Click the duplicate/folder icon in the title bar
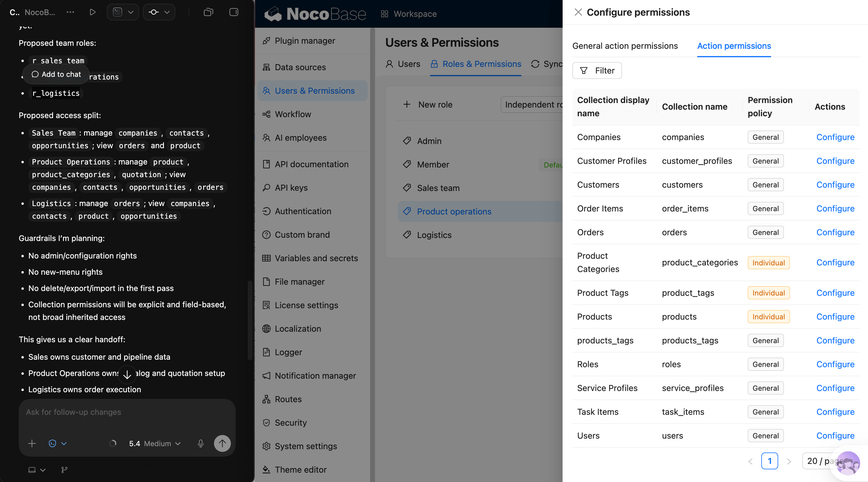This screenshot has height=482, width=868. tap(208, 12)
